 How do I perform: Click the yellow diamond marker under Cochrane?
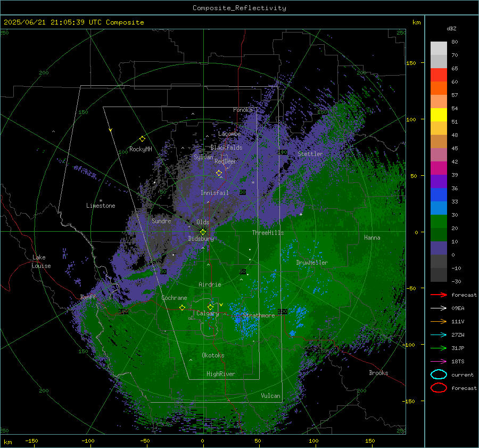[183, 307]
